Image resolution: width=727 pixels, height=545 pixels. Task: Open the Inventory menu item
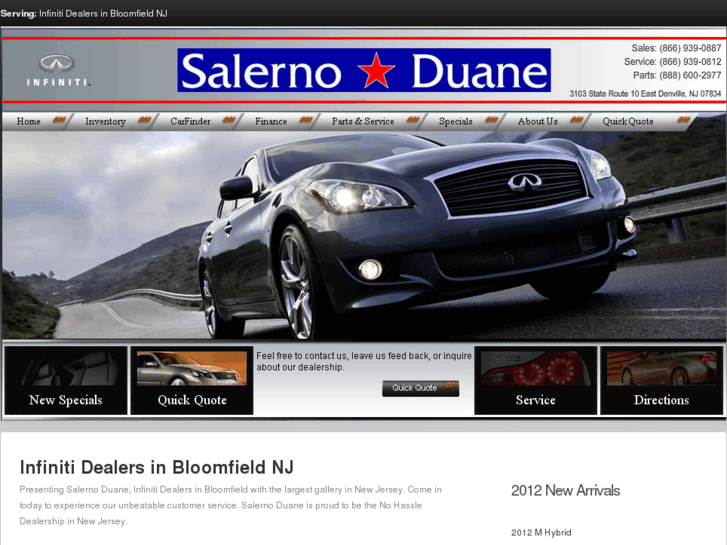pos(105,121)
